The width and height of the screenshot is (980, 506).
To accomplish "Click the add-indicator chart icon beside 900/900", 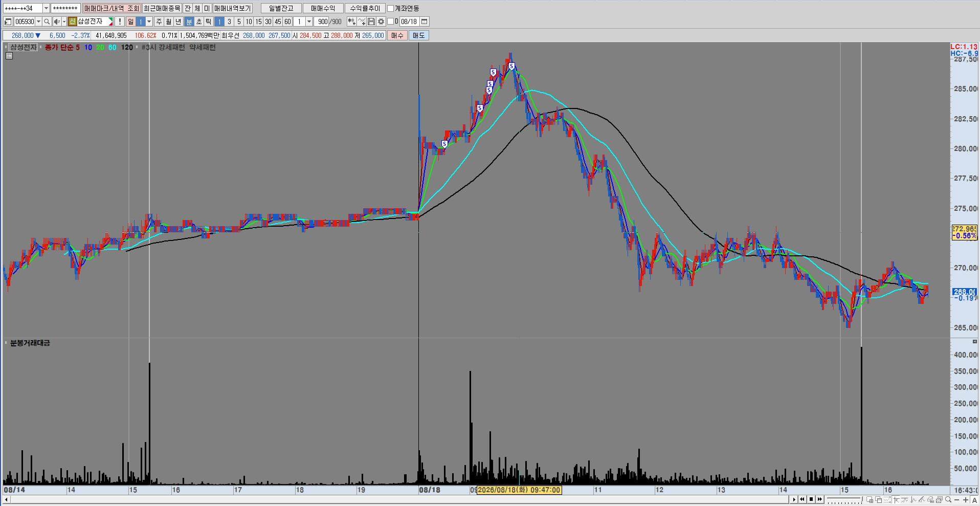I will (x=351, y=21).
